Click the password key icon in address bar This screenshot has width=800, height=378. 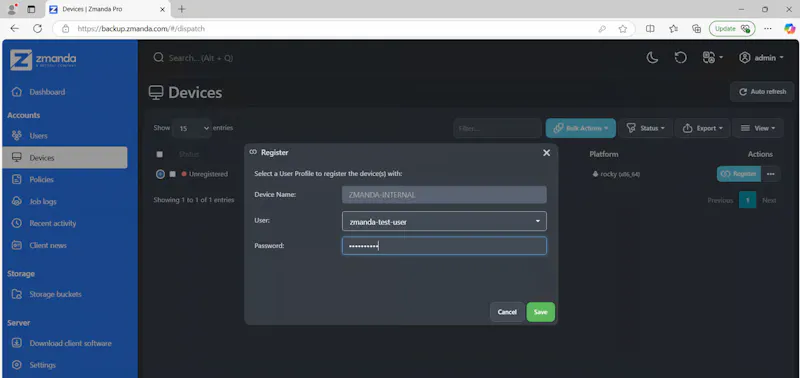(602, 29)
